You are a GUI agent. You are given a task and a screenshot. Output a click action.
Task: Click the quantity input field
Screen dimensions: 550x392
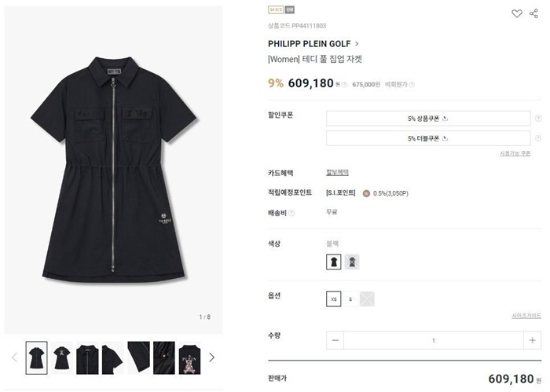click(434, 340)
